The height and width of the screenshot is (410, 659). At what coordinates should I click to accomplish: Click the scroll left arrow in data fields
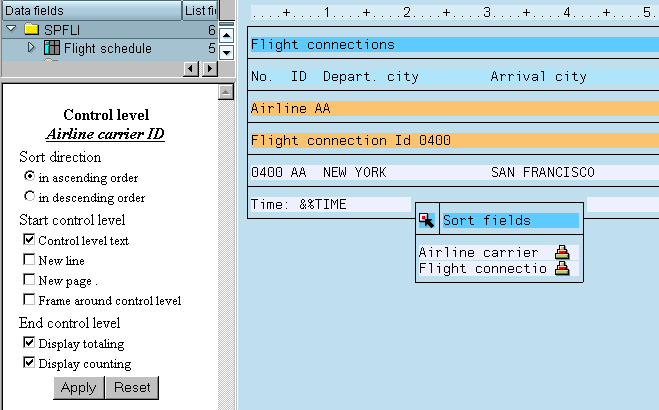pos(193,68)
